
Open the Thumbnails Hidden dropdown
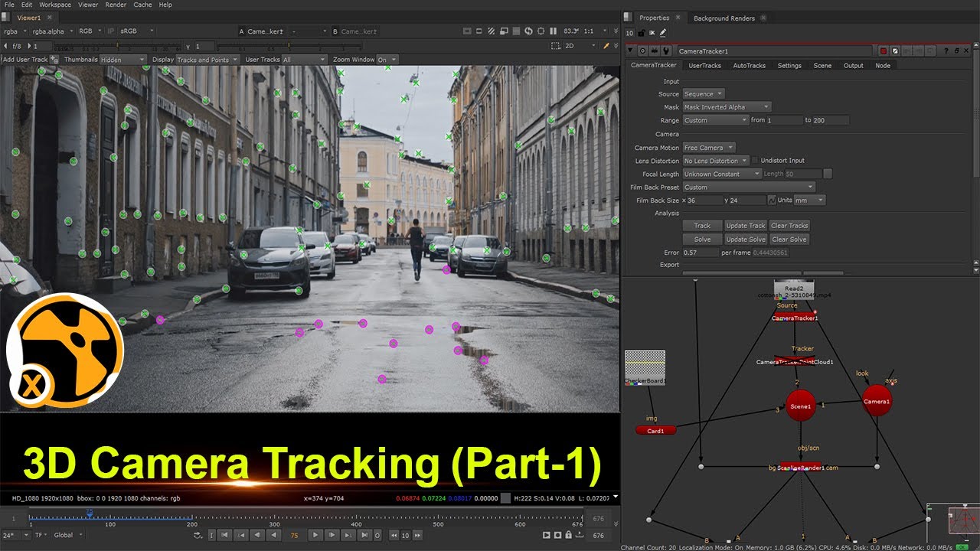click(x=122, y=60)
